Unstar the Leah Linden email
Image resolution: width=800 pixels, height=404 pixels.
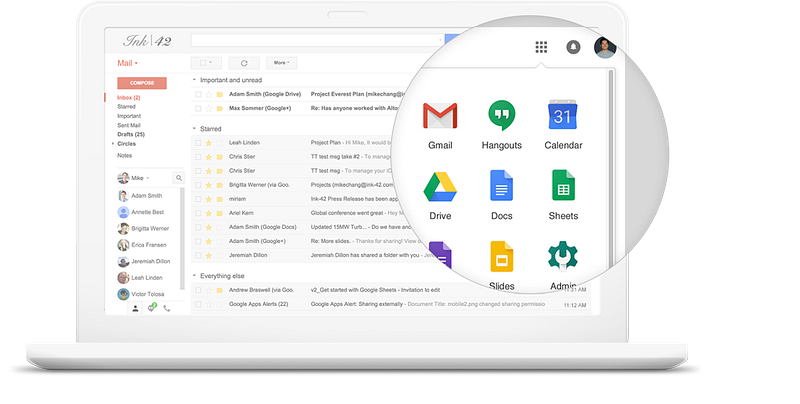(x=208, y=143)
